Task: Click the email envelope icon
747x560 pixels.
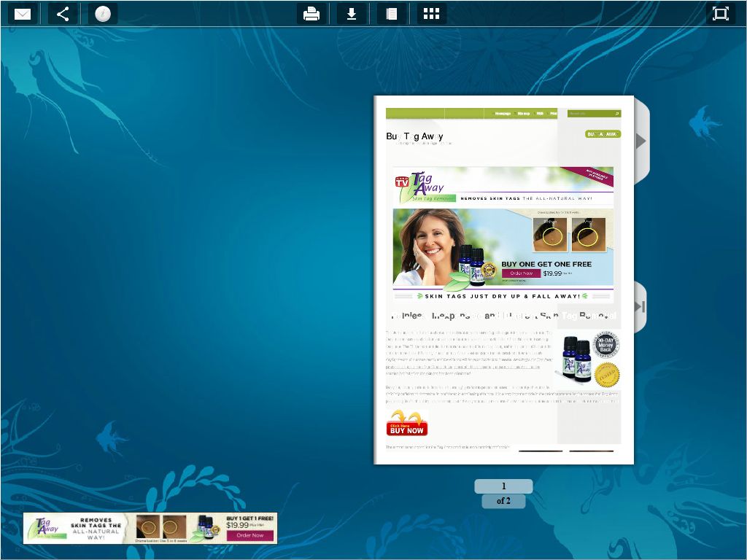Action: 23,14
